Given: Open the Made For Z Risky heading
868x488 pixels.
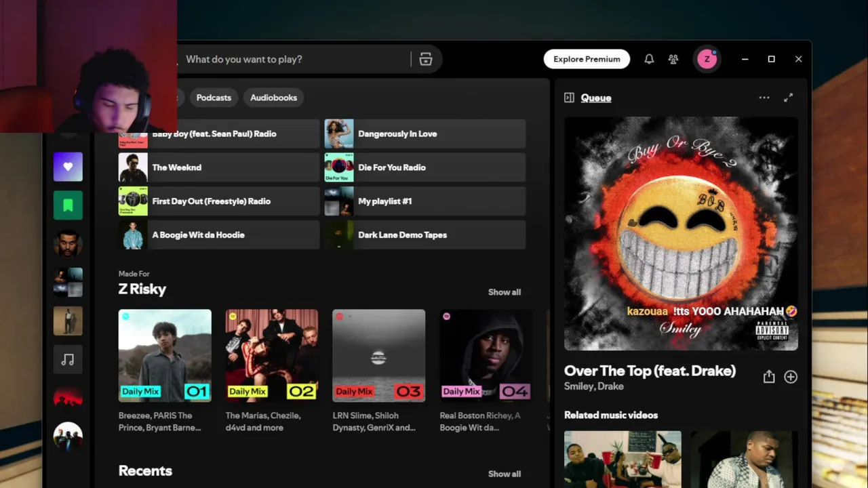Looking at the screenshot, I should (142, 289).
